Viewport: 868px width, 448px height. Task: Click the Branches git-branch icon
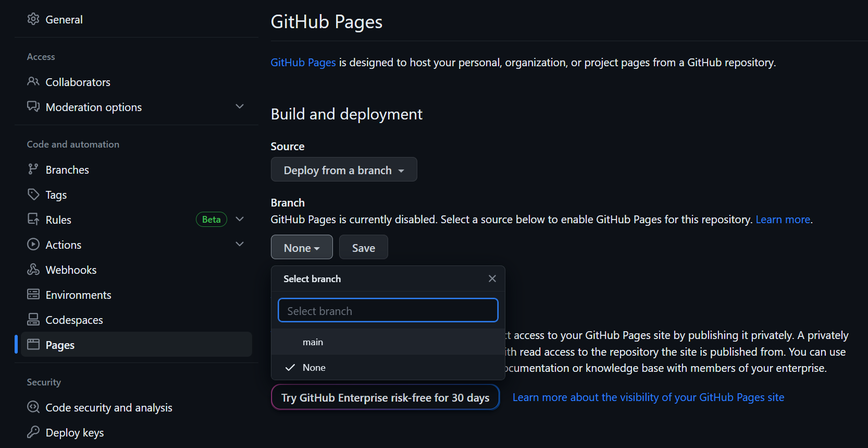tap(33, 169)
